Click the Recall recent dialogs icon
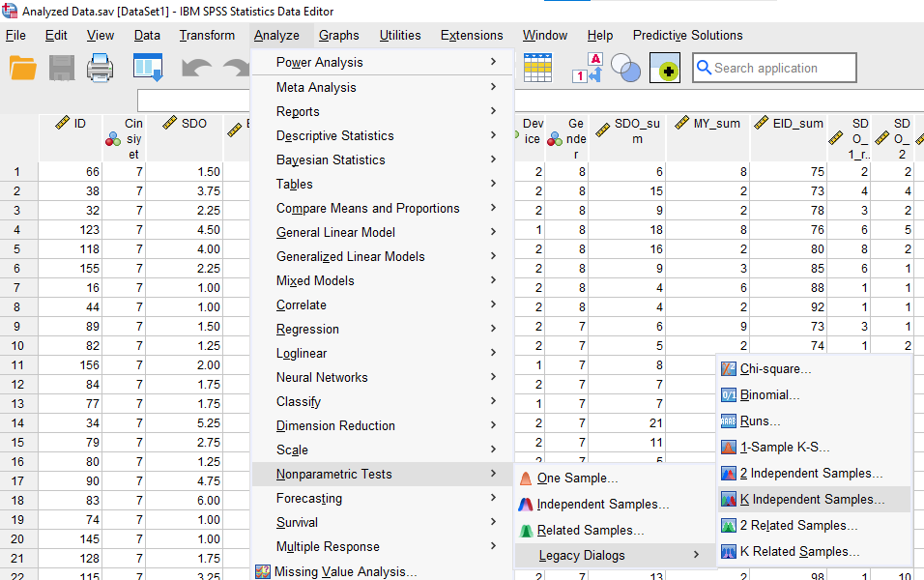Image resolution: width=924 pixels, height=580 pixels. pos(147,68)
